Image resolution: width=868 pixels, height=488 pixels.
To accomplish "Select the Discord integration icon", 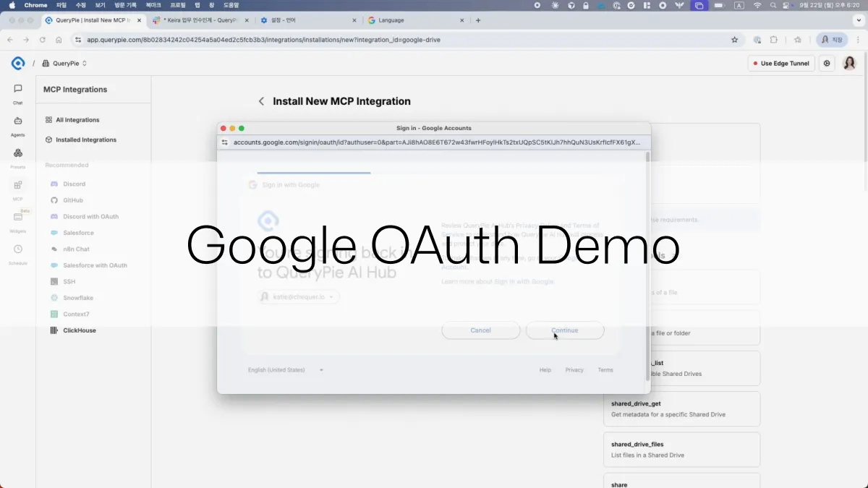I will pyautogui.click(x=54, y=184).
